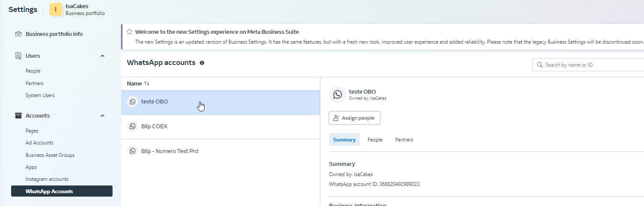Collapse the Accounts section chevron

click(102, 116)
